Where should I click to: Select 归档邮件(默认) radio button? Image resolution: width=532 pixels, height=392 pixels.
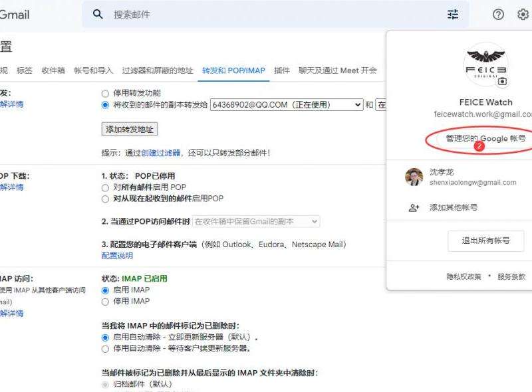click(105, 385)
